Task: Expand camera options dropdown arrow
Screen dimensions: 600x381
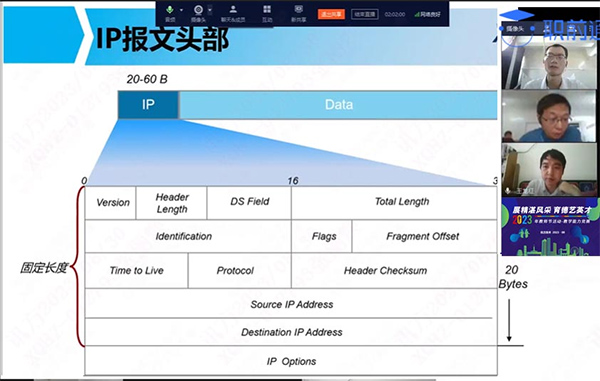Action: (210, 10)
